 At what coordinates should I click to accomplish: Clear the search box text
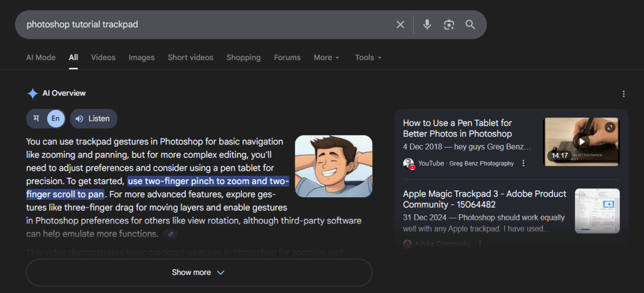[400, 25]
